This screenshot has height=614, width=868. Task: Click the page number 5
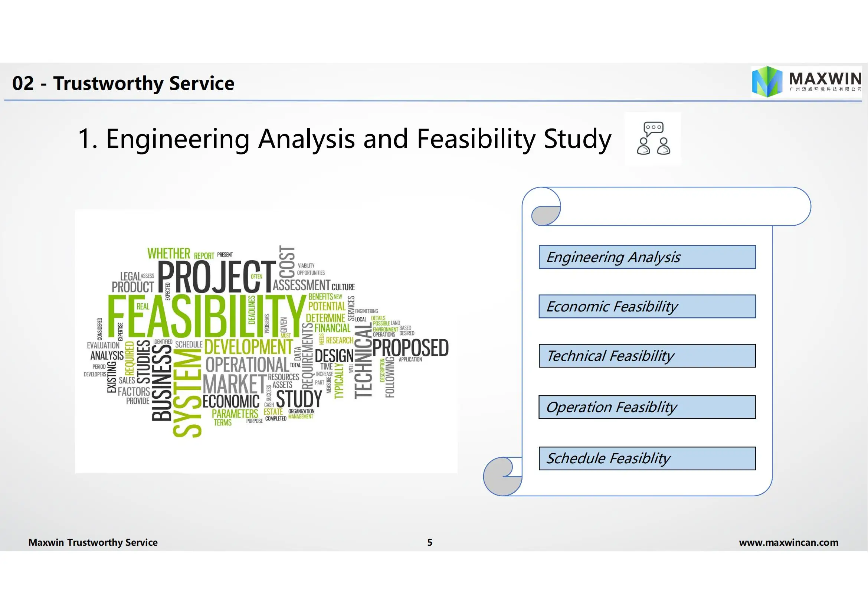pyautogui.click(x=430, y=543)
